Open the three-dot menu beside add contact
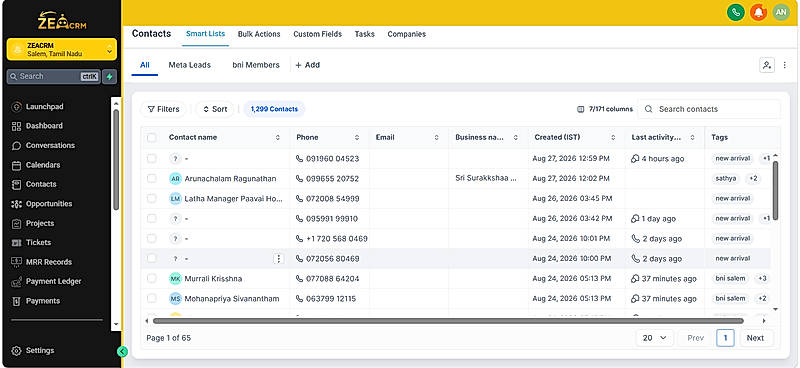 click(785, 65)
